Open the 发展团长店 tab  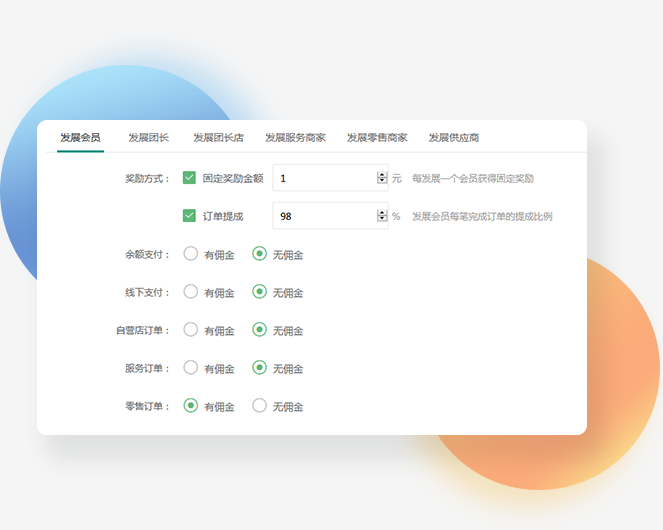(218, 137)
